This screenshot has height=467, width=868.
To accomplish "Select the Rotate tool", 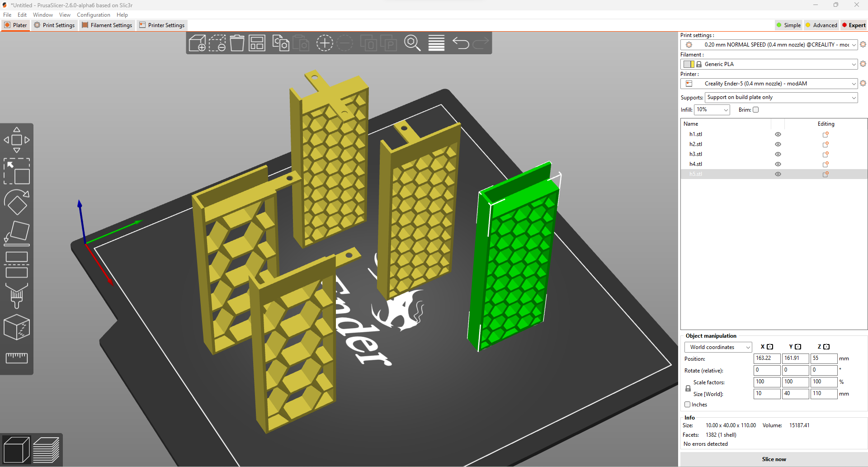I will coord(17,202).
